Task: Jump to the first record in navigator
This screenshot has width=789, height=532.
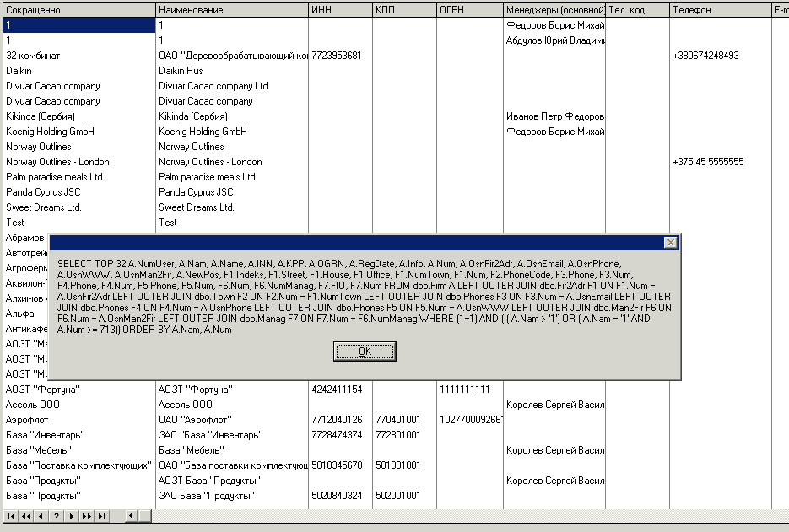Action: coord(11,516)
